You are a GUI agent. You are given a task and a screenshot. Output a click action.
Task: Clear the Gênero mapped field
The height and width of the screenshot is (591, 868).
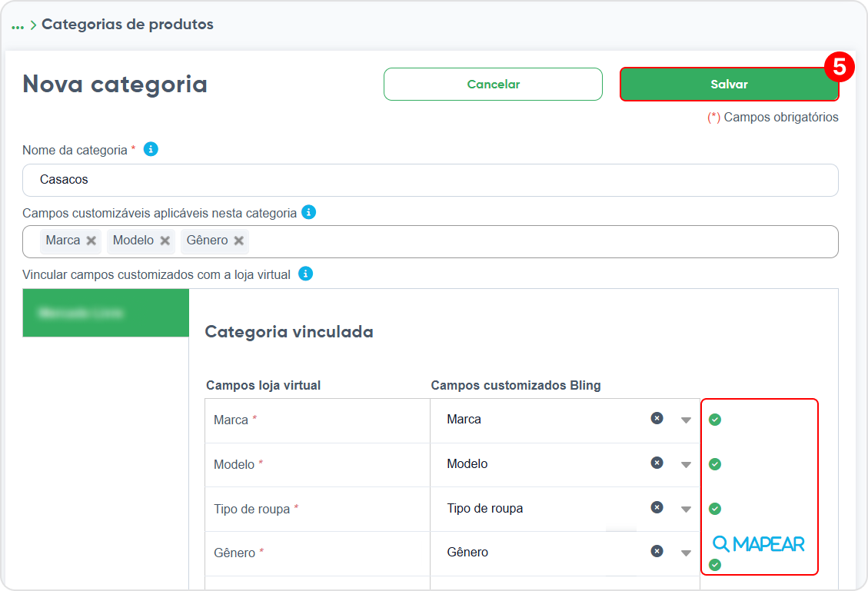click(657, 551)
